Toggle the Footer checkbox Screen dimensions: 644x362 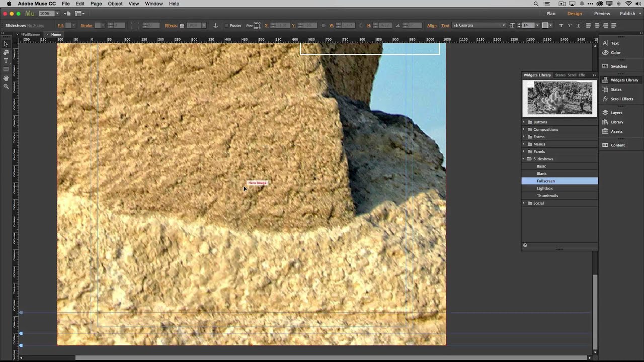tap(226, 26)
